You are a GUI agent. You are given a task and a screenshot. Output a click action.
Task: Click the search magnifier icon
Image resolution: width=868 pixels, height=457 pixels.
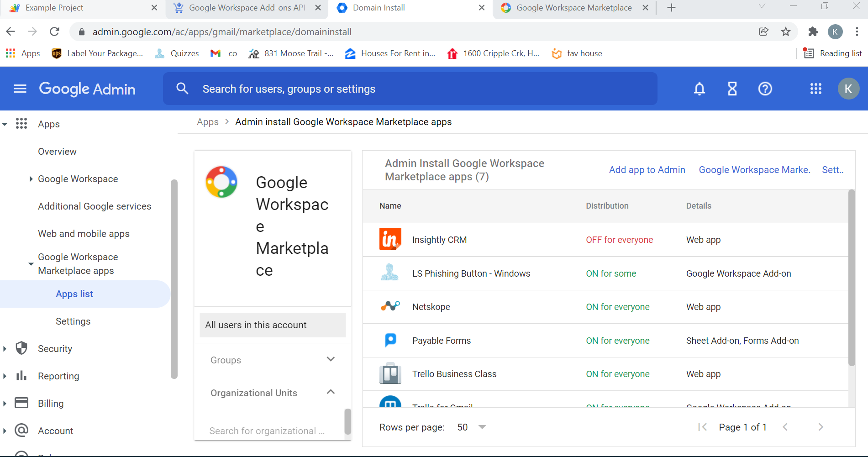click(x=182, y=88)
